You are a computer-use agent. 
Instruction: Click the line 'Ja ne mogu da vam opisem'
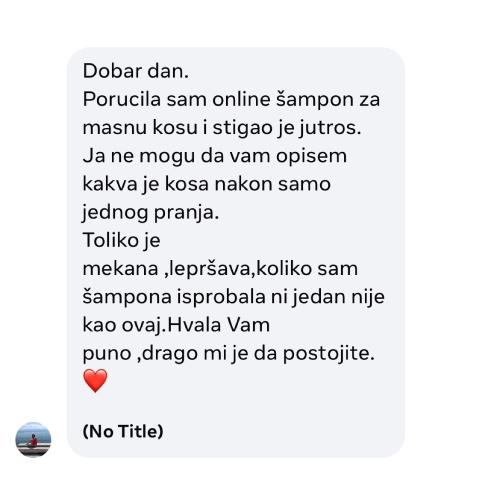(x=215, y=157)
